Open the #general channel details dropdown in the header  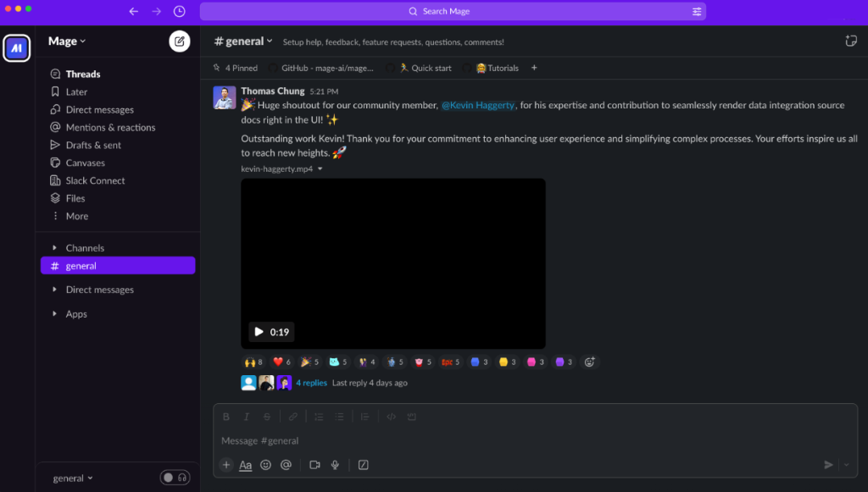(x=243, y=41)
